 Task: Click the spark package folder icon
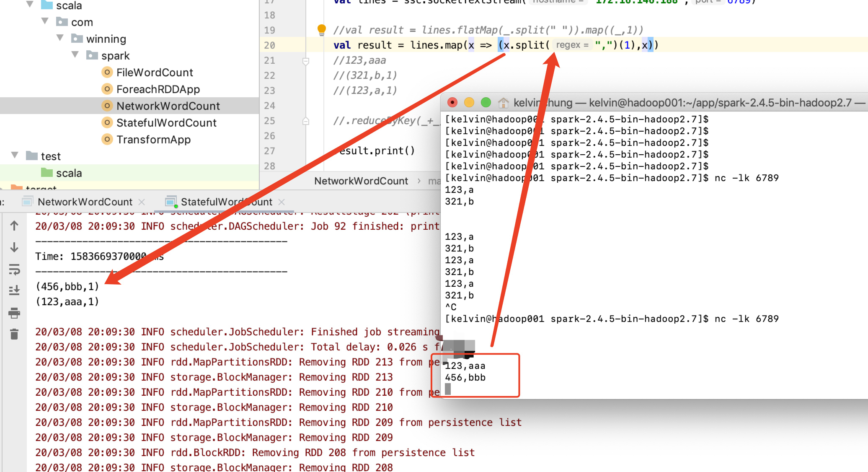click(x=92, y=55)
